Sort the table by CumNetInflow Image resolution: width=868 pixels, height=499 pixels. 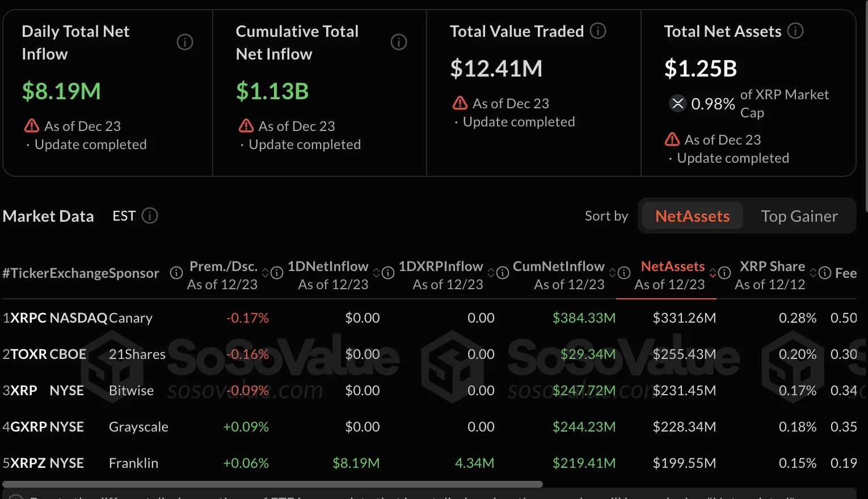pos(611,273)
